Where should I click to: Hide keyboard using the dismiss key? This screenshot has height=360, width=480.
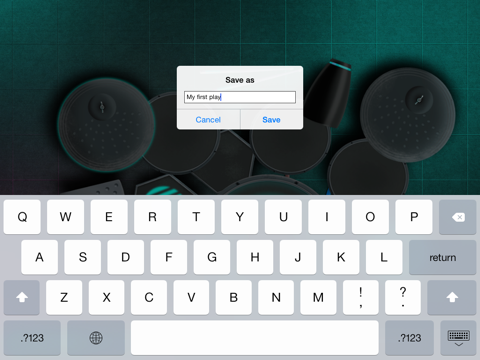coord(458,338)
